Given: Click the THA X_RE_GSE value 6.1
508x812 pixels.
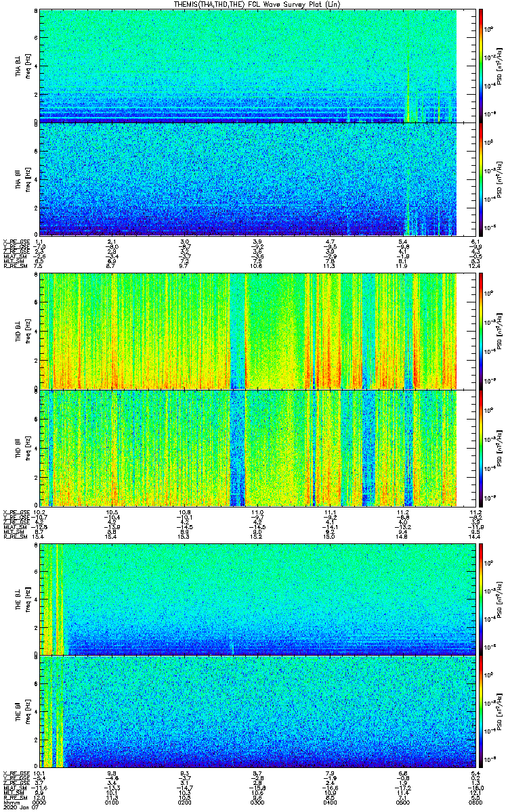Looking at the screenshot, I should coord(475,242).
